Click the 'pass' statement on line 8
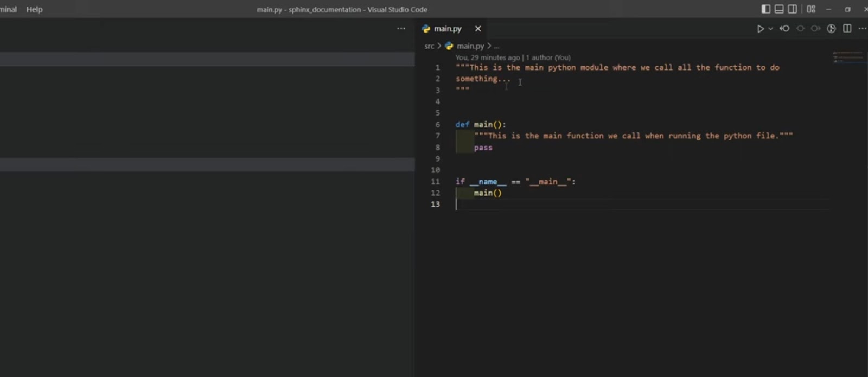This screenshot has width=868, height=377. (483, 148)
